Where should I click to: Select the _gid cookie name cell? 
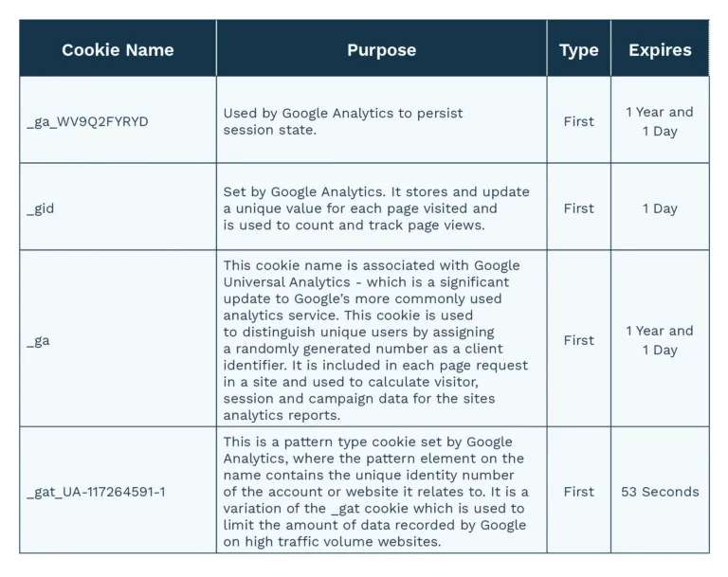pyautogui.click(x=41, y=208)
